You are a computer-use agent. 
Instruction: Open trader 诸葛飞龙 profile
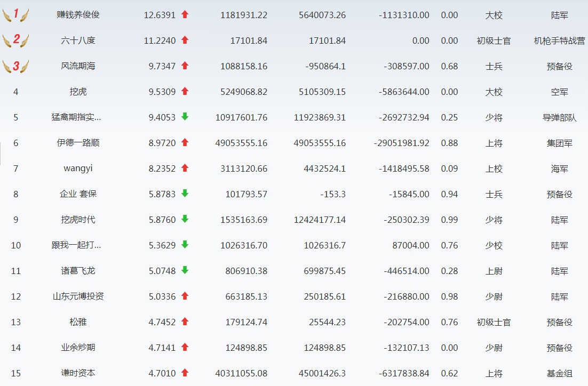pos(78,271)
